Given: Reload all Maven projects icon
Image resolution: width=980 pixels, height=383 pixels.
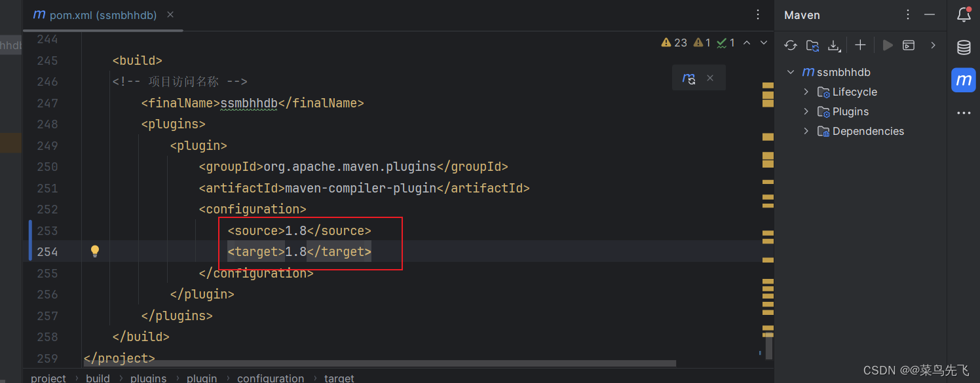Looking at the screenshot, I should pos(791,45).
